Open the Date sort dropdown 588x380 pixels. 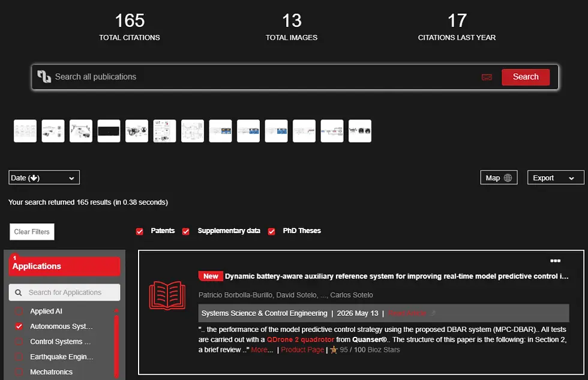click(44, 177)
